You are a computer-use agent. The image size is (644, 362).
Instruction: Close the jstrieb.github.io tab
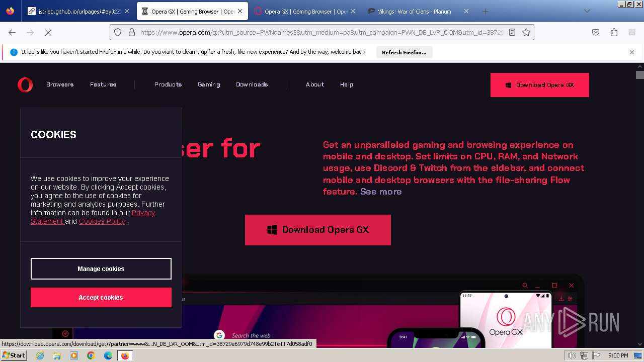(x=126, y=11)
